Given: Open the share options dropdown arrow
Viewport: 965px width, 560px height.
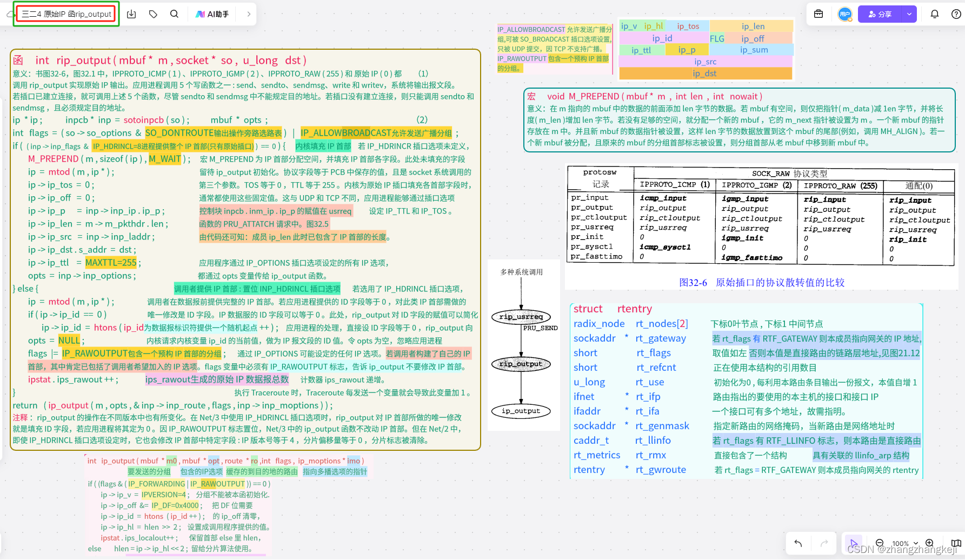Looking at the screenshot, I should (909, 14).
